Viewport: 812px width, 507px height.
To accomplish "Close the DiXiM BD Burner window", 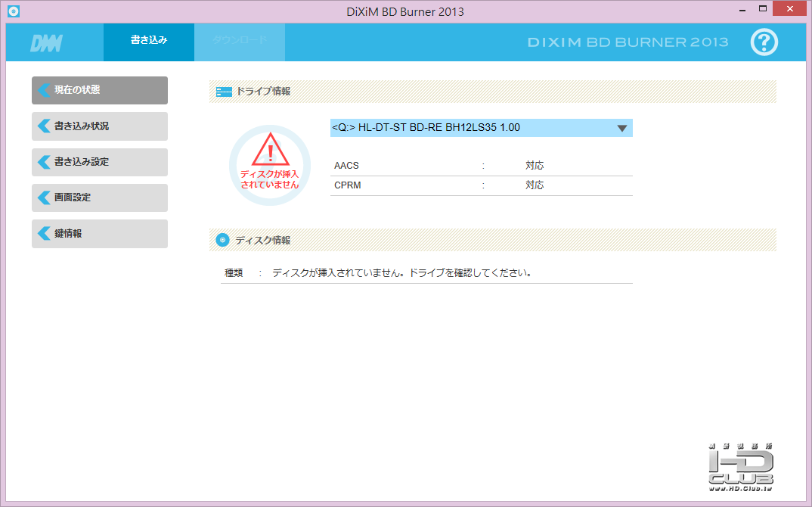I will 790,9.
